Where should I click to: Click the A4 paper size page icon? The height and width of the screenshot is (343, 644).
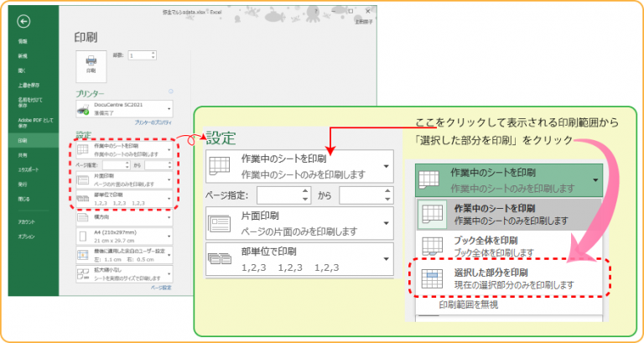point(82,235)
